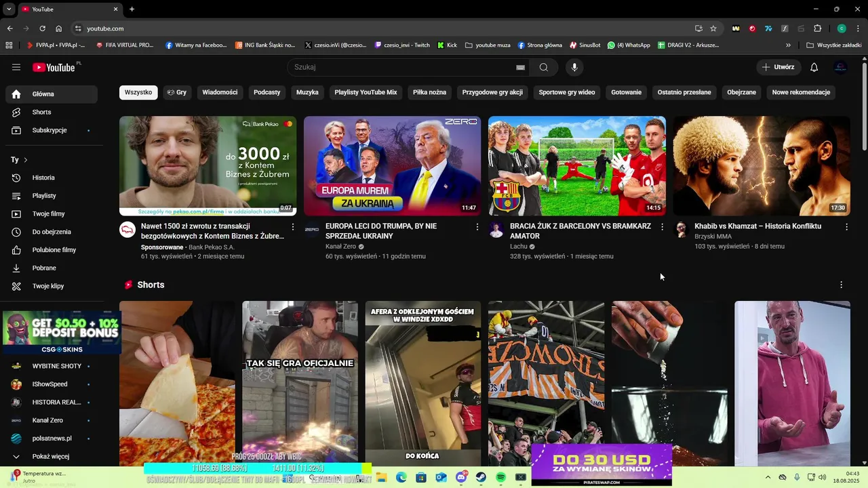Open Twoje klipy in sidebar
868x488 pixels.
click(52, 286)
